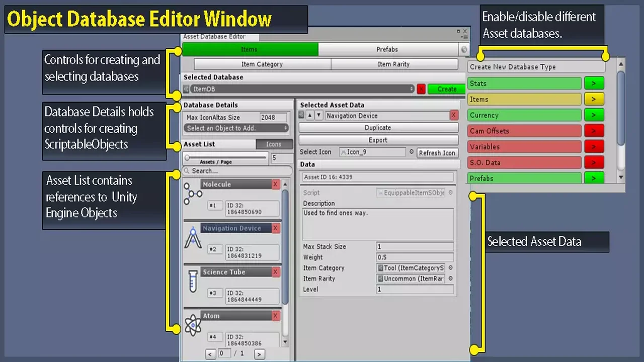This screenshot has width=644, height=362.
Task: Click the Atom asset icon
Action: pos(193,325)
